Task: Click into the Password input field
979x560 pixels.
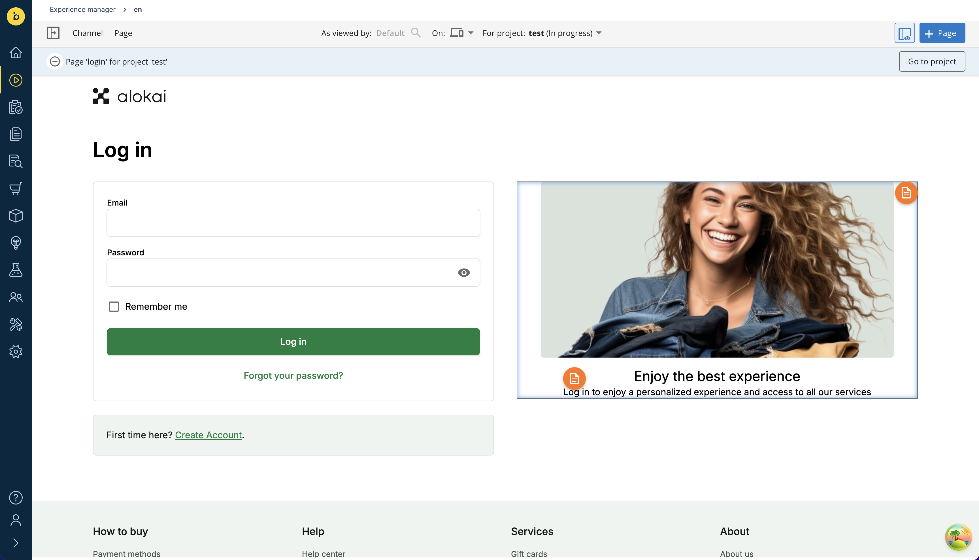Action: click(x=293, y=273)
